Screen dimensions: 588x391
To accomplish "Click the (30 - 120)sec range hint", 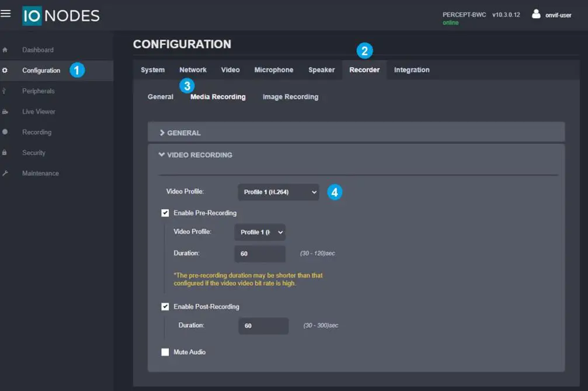I will click(318, 254).
